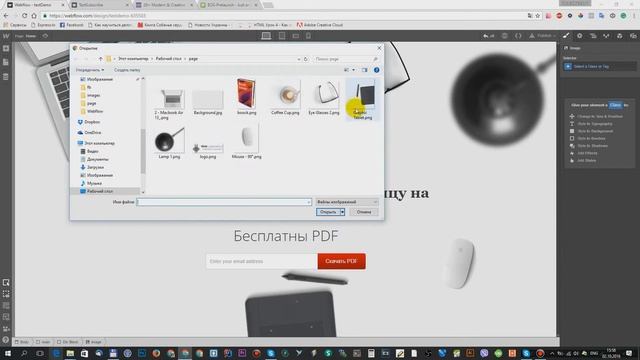Expand address bar path history dropdown
The height and width of the screenshot is (360, 640).
point(299,59)
